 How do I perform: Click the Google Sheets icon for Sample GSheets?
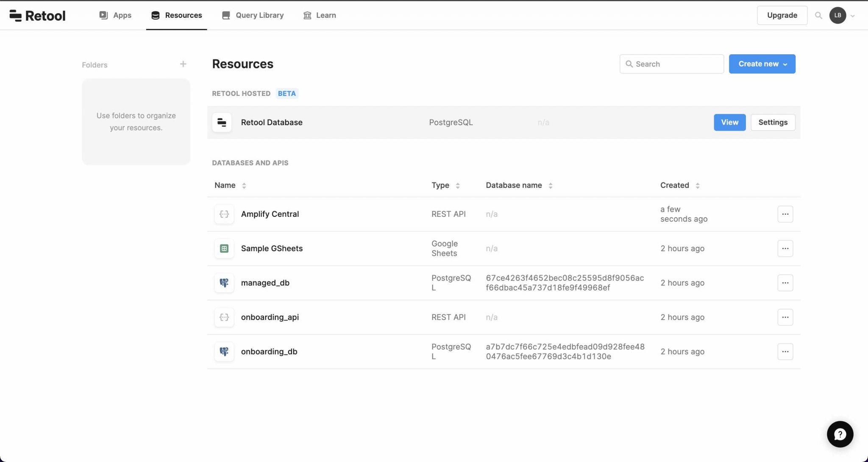(x=224, y=248)
